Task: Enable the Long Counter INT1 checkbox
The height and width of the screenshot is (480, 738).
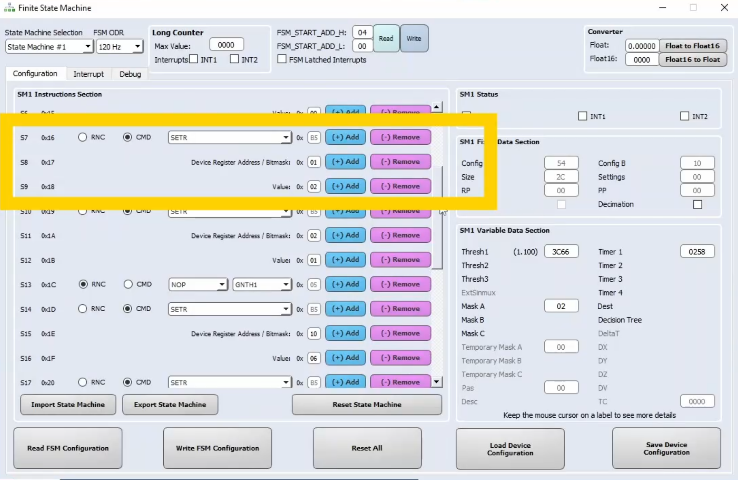Action: (193, 59)
